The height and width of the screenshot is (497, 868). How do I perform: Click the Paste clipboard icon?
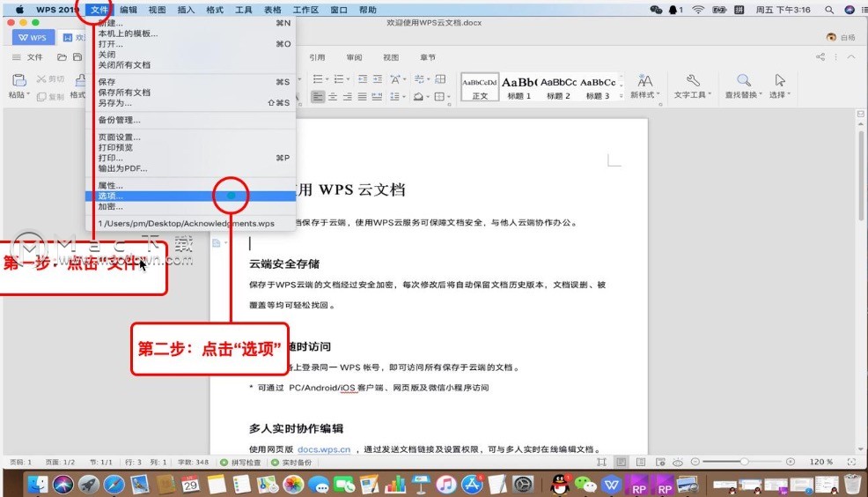18,80
